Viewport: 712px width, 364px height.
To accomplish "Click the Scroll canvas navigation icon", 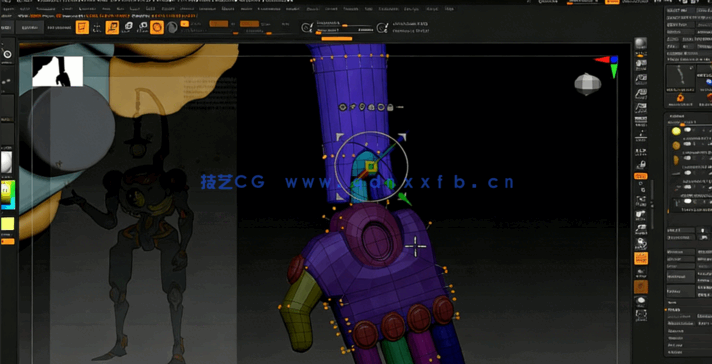I will [641, 64].
